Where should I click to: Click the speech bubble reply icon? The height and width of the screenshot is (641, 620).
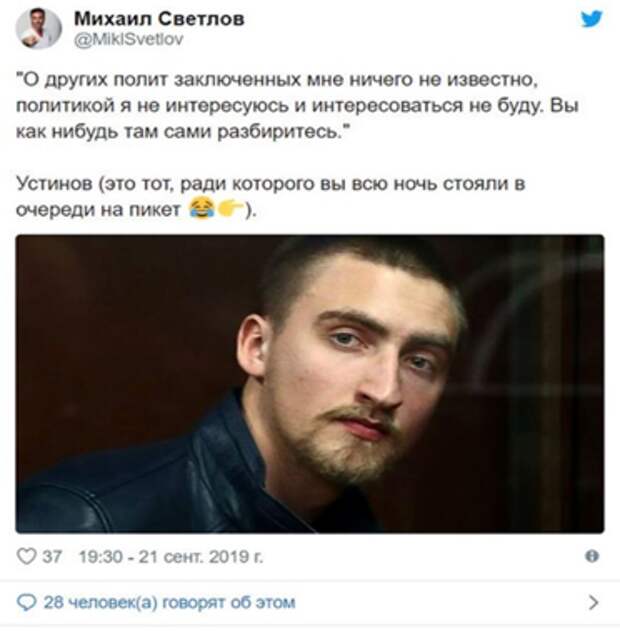(x=27, y=603)
